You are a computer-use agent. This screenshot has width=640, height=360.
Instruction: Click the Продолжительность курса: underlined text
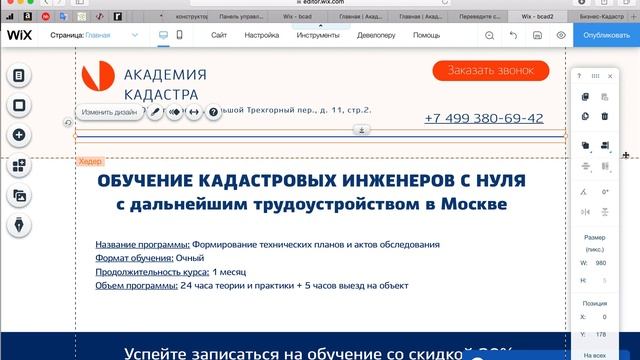[152, 272]
